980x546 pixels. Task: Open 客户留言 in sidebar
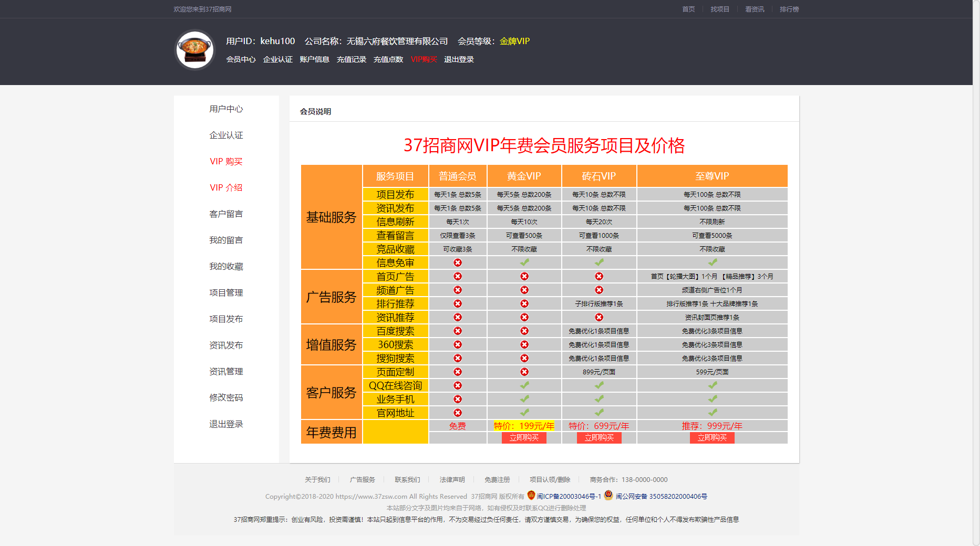coord(226,214)
